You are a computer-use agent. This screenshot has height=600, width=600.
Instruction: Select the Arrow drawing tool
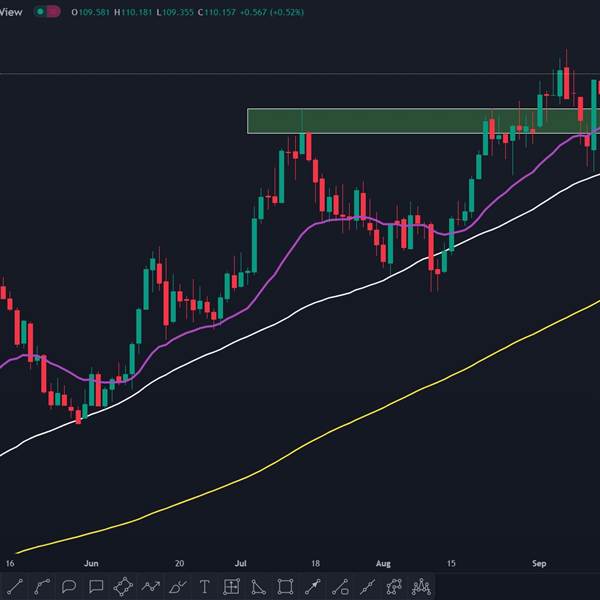pyautogui.click(x=313, y=586)
